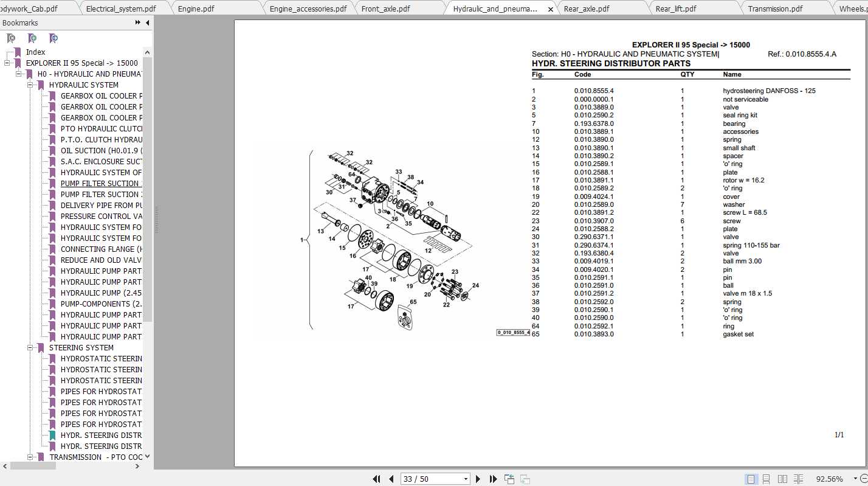The height and width of the screenshot is (486, 868).
Task: Expand the STEERING SYSTEM bookmark node
Action: [x=29, y=347]
